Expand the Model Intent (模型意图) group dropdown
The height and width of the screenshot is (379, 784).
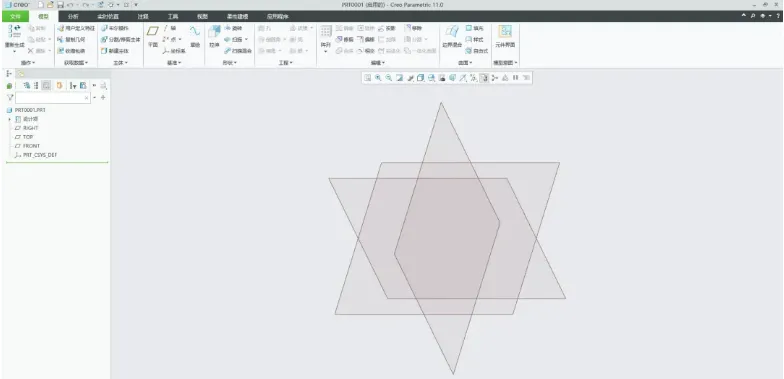click(x=505, y=63)
